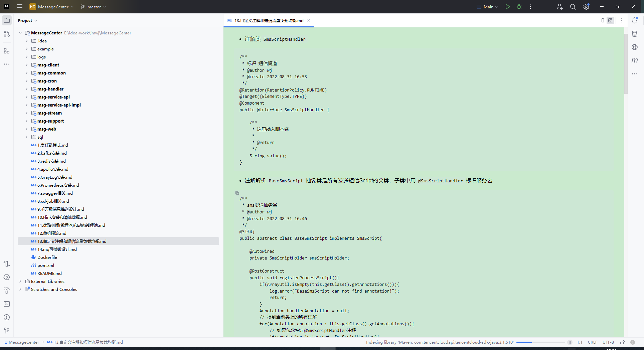The image size is (644, 350).
Task: Pause the indexing background task
Action: 570,342
